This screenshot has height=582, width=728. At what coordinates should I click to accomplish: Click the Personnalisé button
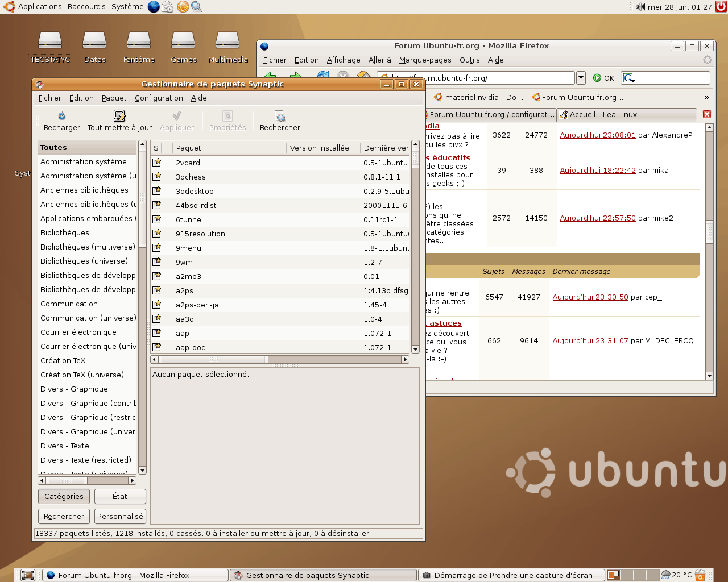coord(120,516)
